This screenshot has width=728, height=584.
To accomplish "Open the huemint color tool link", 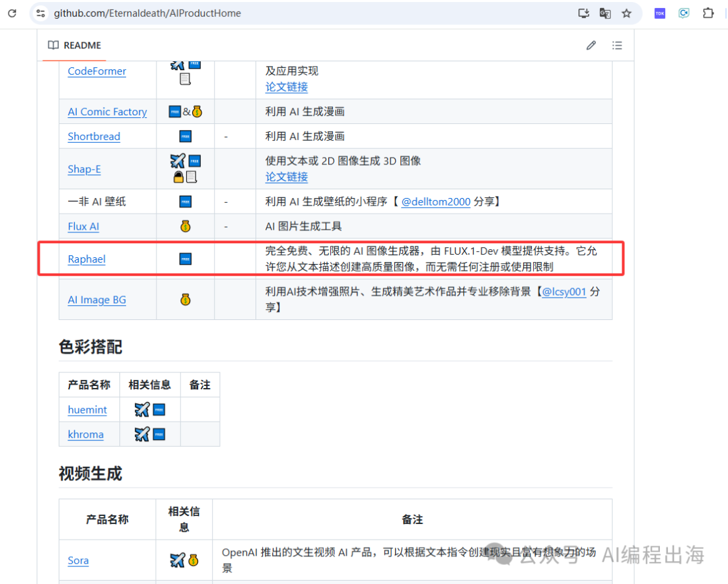I will pos(88,410).
